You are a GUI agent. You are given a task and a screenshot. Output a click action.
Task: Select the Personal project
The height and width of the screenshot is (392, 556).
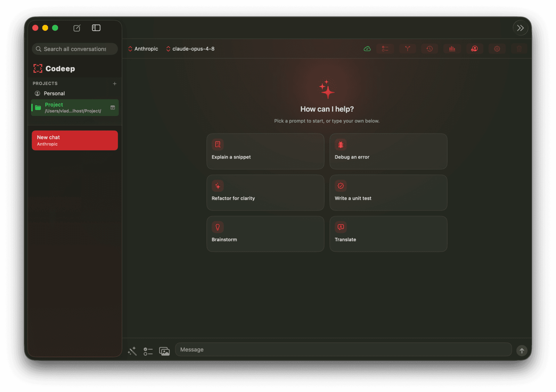(x=75, y=93)
